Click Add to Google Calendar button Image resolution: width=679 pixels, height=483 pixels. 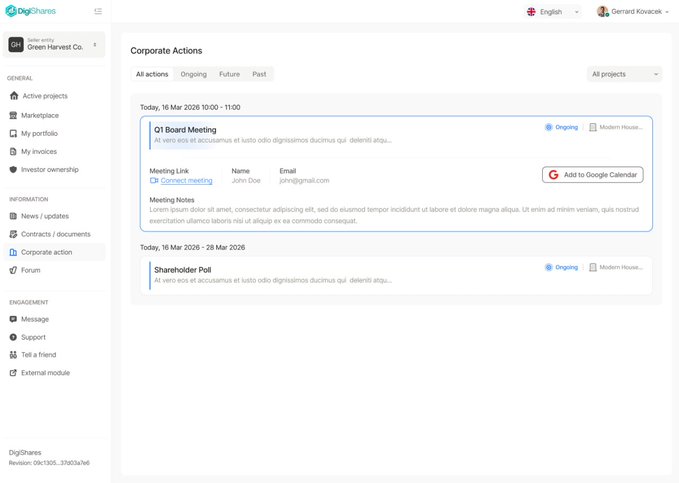point(592,175)
